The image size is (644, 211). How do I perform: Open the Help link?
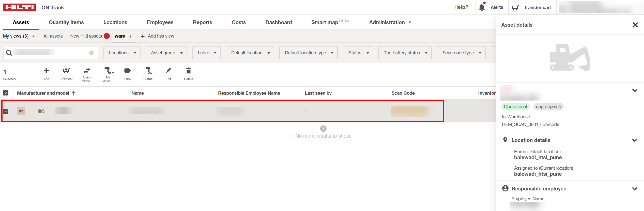(x=461, y=7)
